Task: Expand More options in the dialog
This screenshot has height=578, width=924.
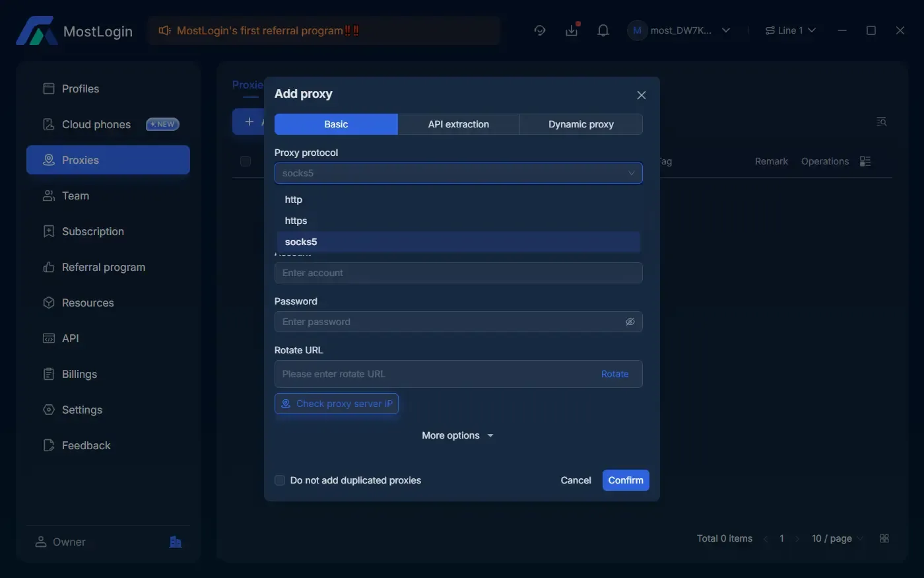Action: (457, 435)
